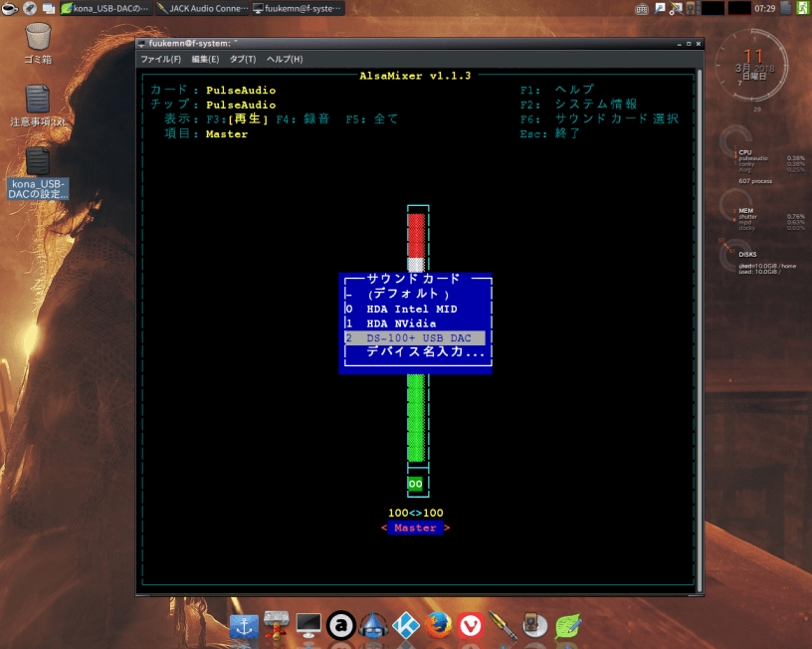The width and height of the screenshot is (812, 649).
Task: Launch the blue droplet headphones app in dock
Action: click(373, 626)
